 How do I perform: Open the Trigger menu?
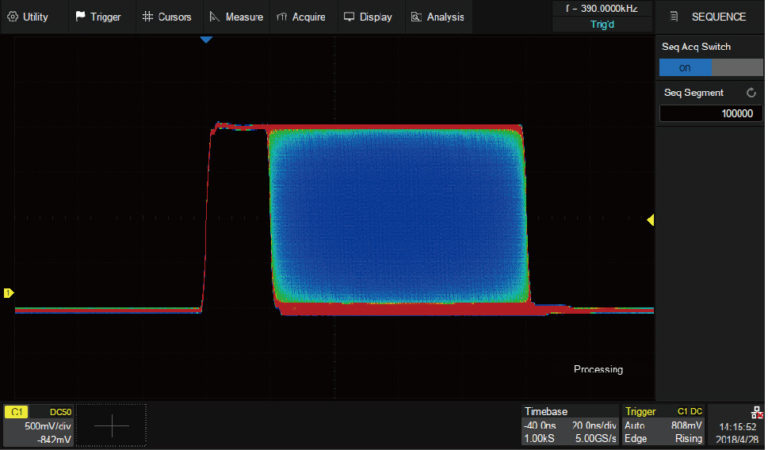click(98, 17)
